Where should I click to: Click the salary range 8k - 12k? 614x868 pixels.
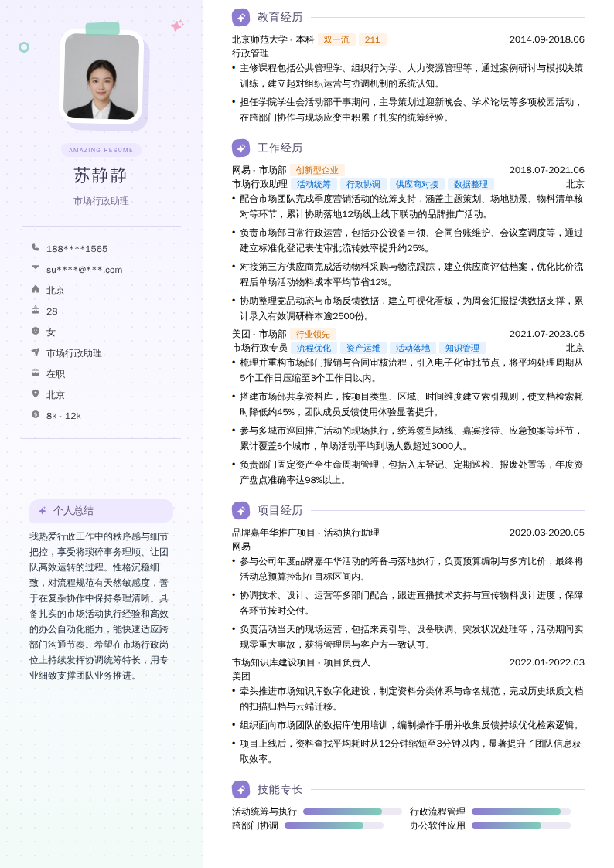click(x=63, y=416)
